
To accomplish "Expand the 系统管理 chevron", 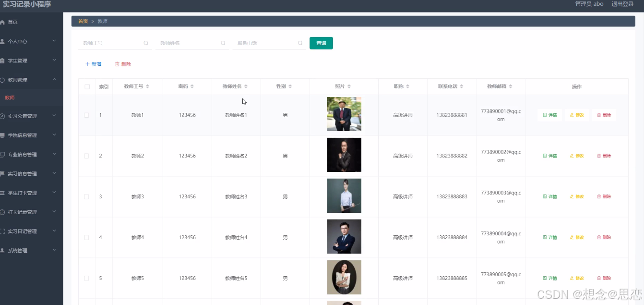I will [54, 250].
